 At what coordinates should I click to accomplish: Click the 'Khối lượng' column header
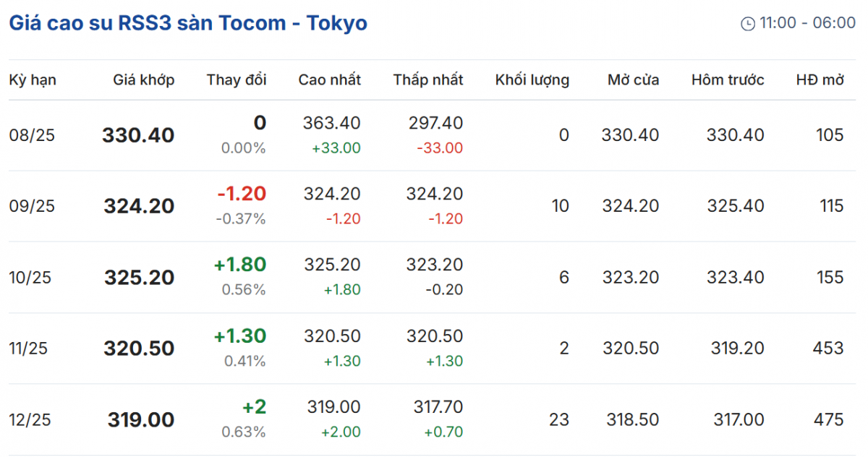click(532, 80)
